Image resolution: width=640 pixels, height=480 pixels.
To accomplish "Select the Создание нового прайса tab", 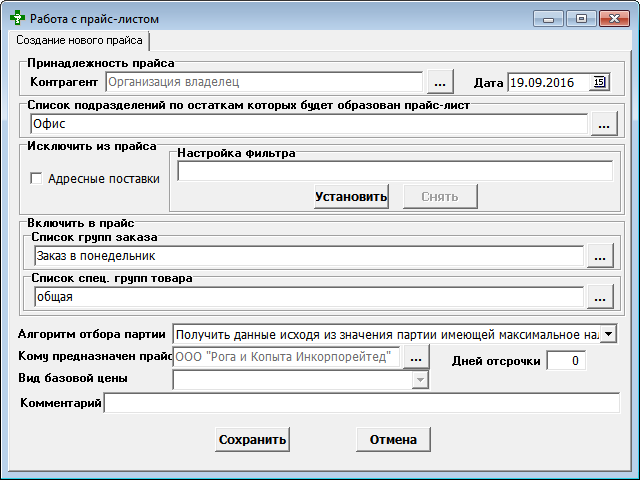I will [78, 41].
